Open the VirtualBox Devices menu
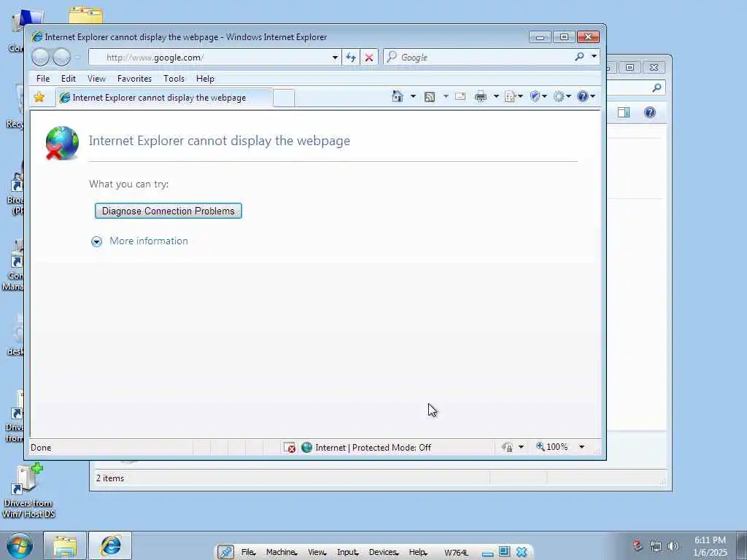 384,553
